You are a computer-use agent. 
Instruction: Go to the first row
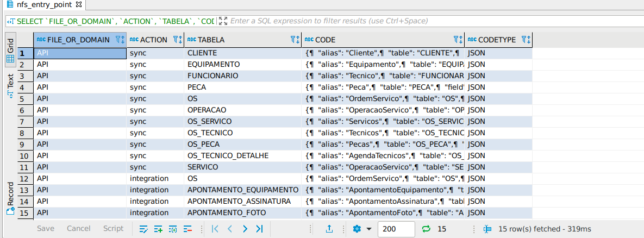215,229
